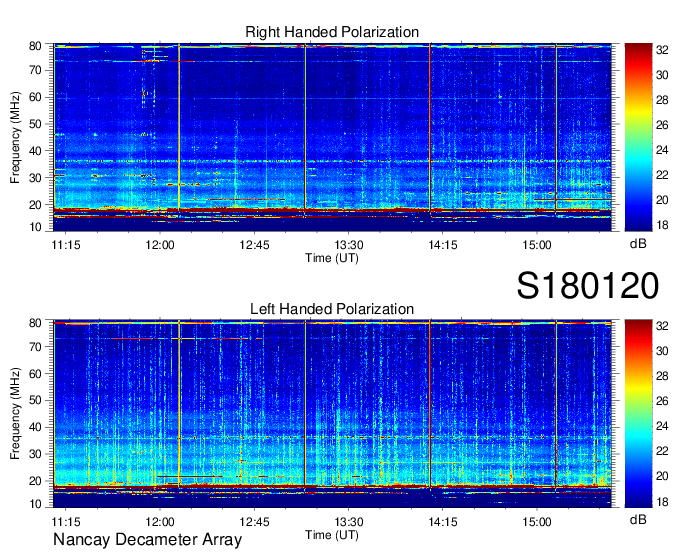Click the 32 value on the bottom color bar
The height and width of the screenshot is (552, 680).
pos(662,326)
